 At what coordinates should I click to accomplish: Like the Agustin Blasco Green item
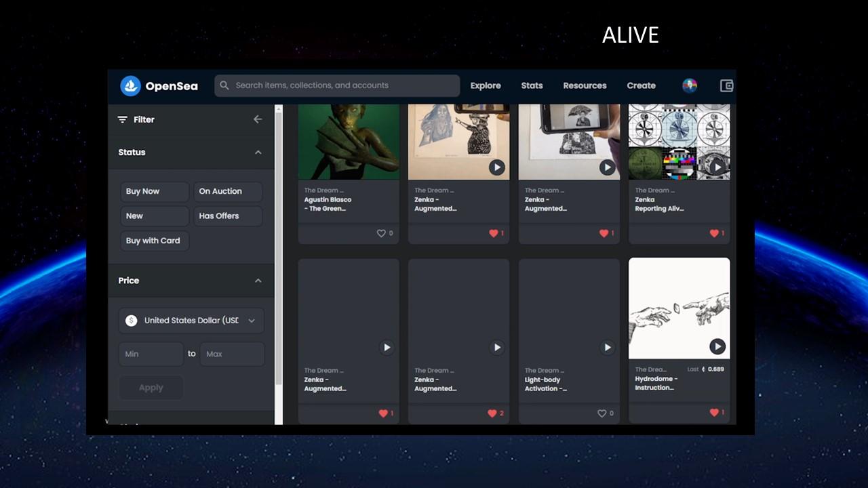[381, 233]
